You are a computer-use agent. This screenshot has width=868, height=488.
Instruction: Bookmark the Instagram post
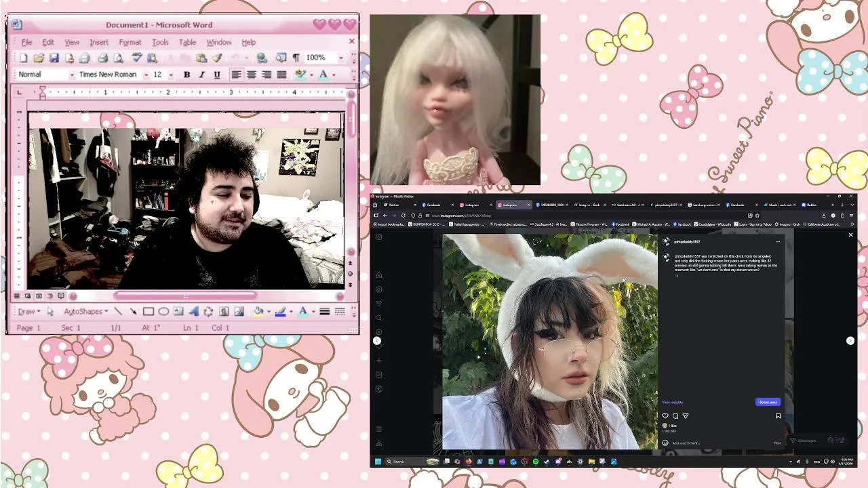(778, 416)
